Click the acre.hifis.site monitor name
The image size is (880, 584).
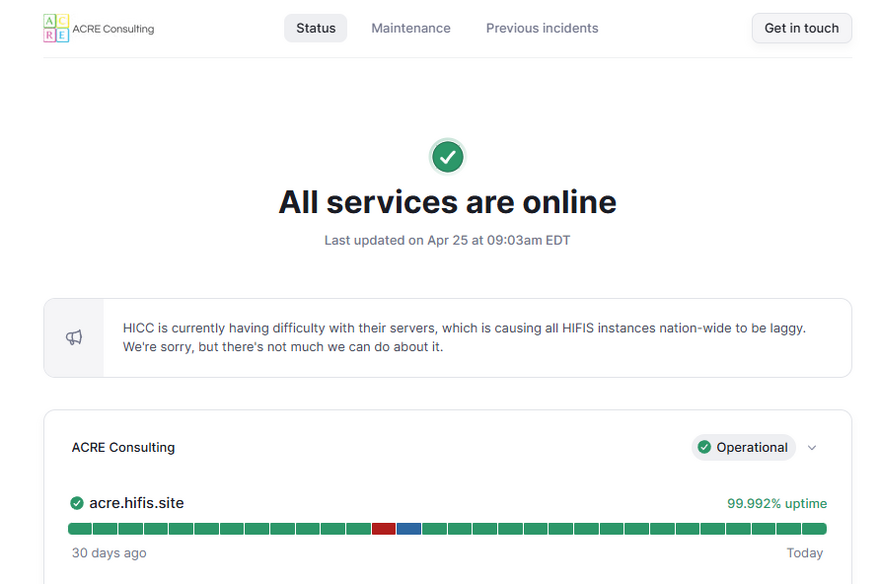click(x=137, y=503)
